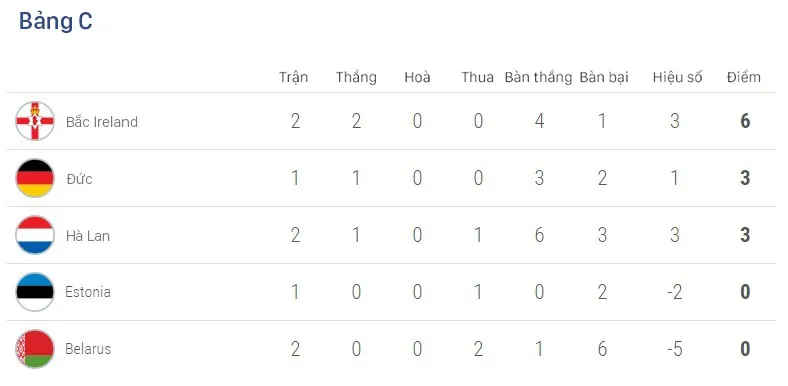Screen dimensions: 788x386
Task: Open the Bắc Ireland team link
Action: pos(102,122)
